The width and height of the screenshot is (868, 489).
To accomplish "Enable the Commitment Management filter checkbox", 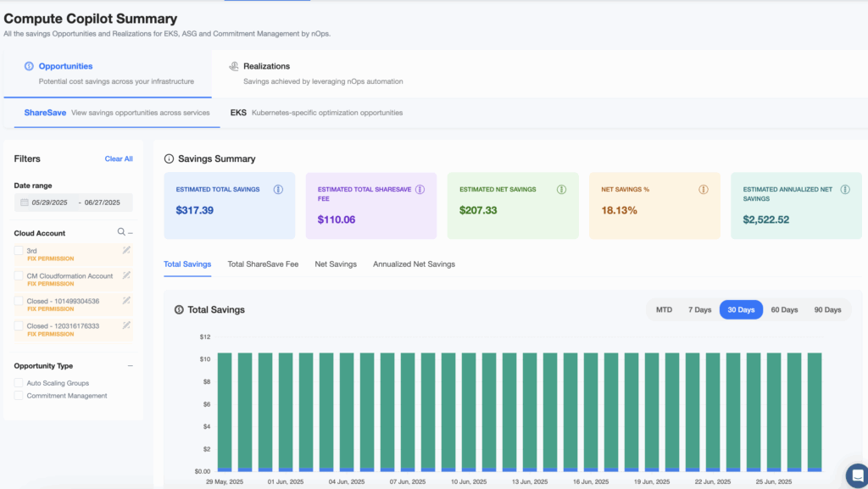I will click(x=19, y=396).
